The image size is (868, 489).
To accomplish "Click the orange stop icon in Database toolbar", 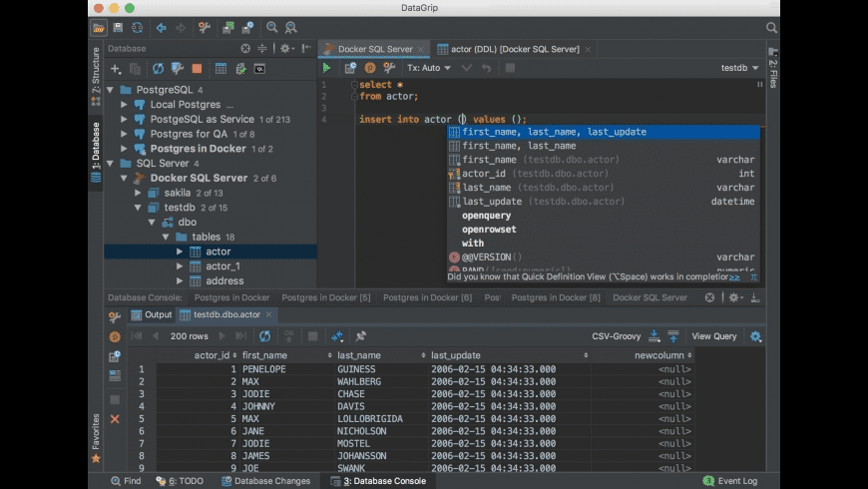I will coord(197,69).
